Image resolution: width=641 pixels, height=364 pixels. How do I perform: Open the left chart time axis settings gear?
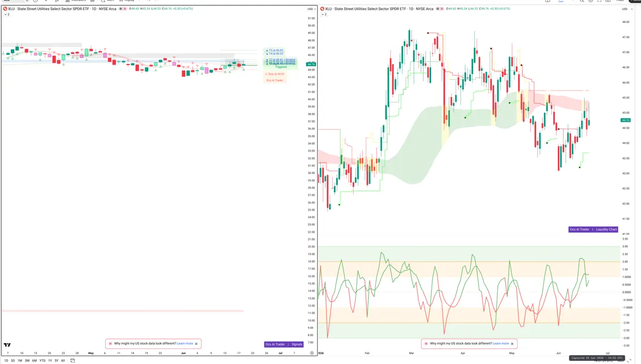[x=312, y=353]
